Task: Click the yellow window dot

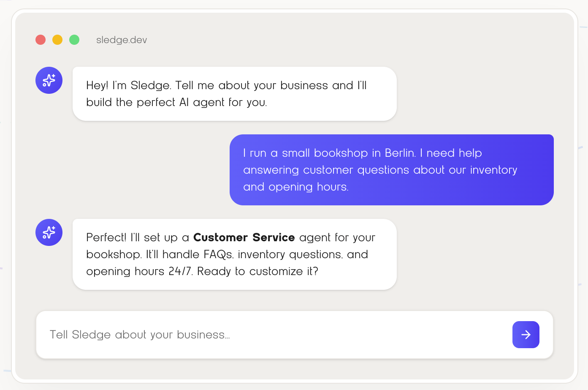Action: pyautogui.click(x=57, y=40)
